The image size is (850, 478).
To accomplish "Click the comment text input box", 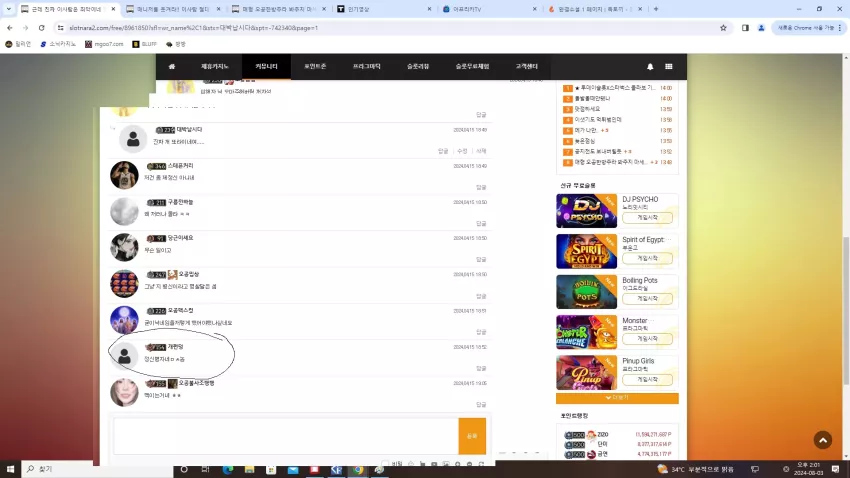I will coord(286,436).
